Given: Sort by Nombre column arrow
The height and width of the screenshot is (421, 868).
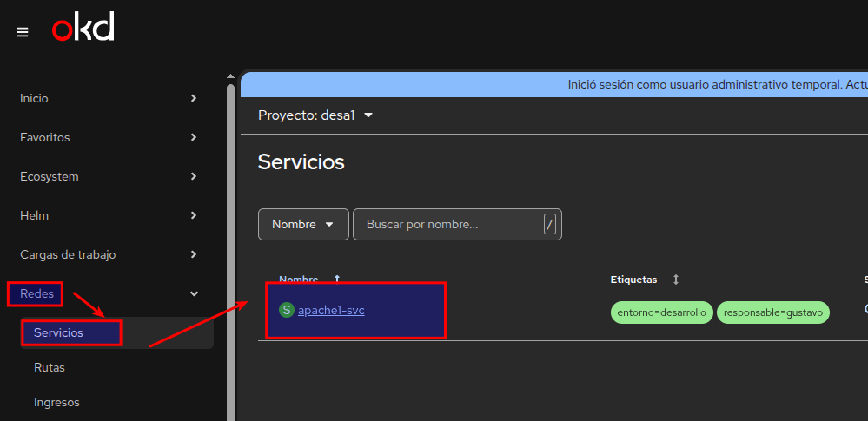Looking at the screenshot, I should tap(337, 280).
